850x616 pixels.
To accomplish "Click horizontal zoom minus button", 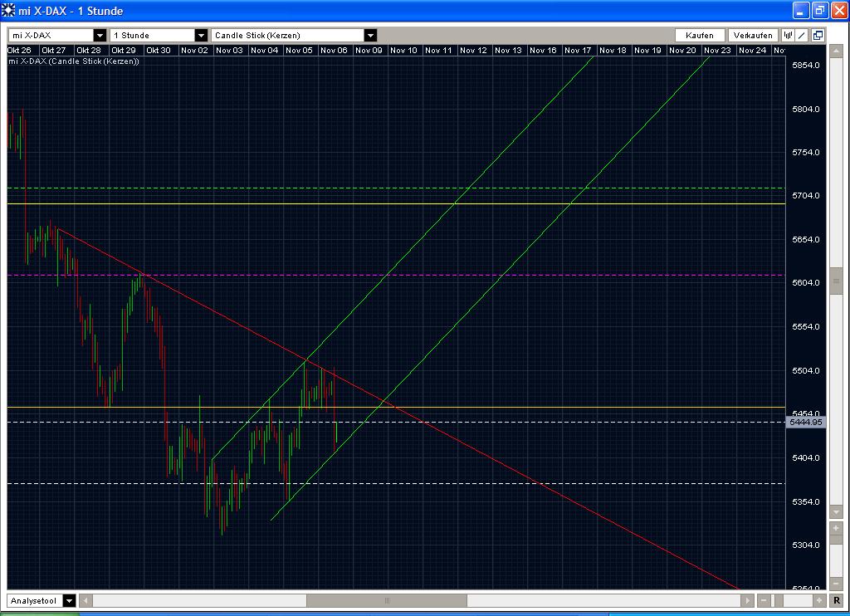I will (x=764, y=600).
